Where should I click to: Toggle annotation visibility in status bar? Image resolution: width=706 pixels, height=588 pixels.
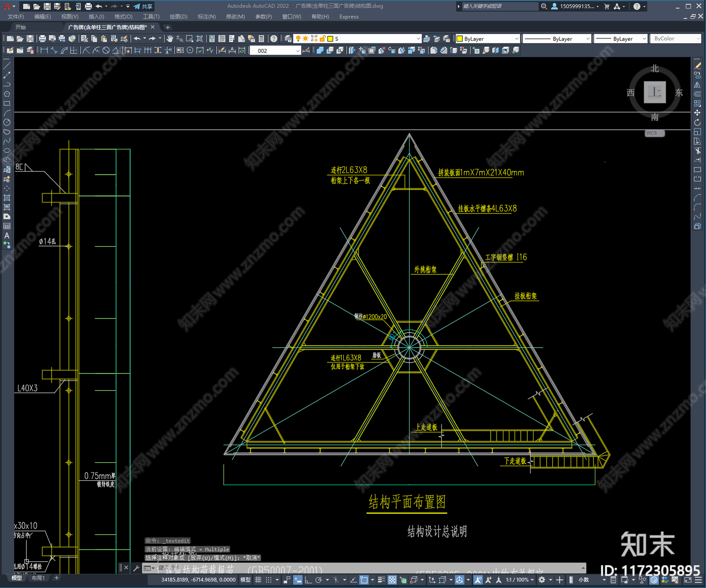478,580
